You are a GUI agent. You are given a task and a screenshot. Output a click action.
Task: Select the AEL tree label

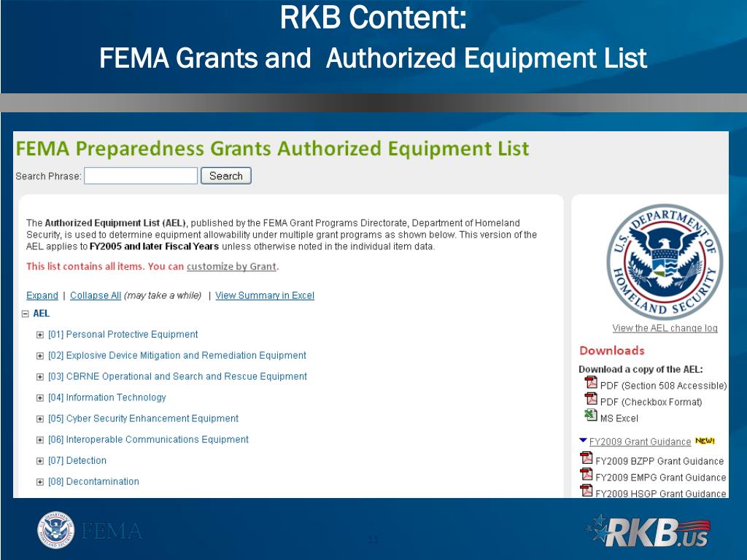(41, 314)
